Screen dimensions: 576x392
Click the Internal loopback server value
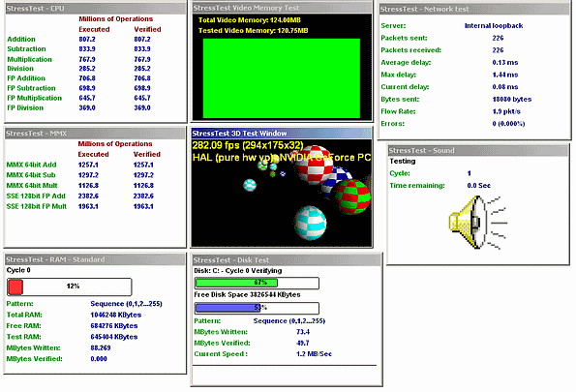494,26
